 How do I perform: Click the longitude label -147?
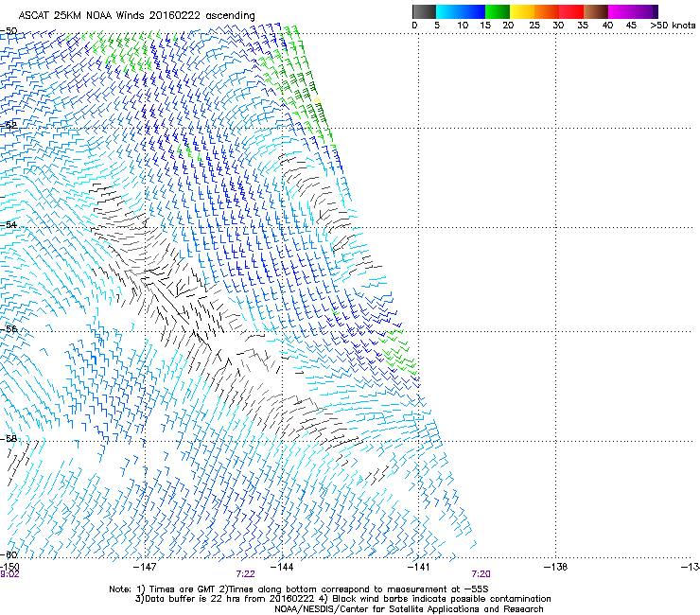145,567
